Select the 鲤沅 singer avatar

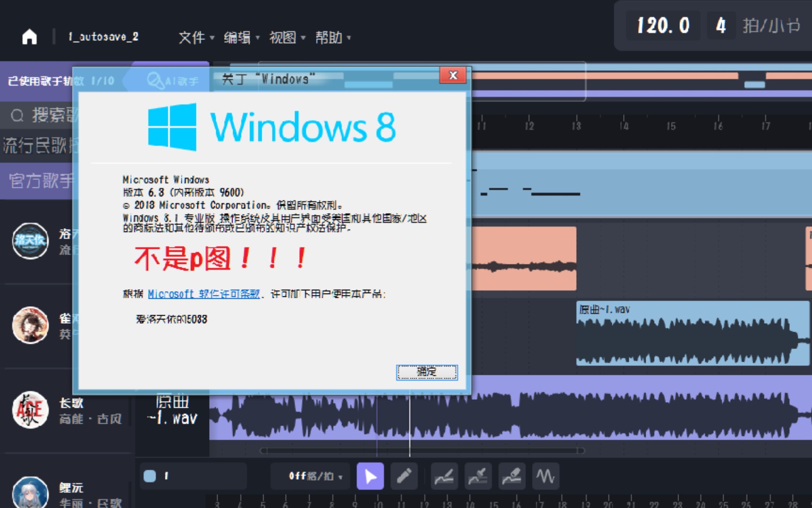click(30, 492)
